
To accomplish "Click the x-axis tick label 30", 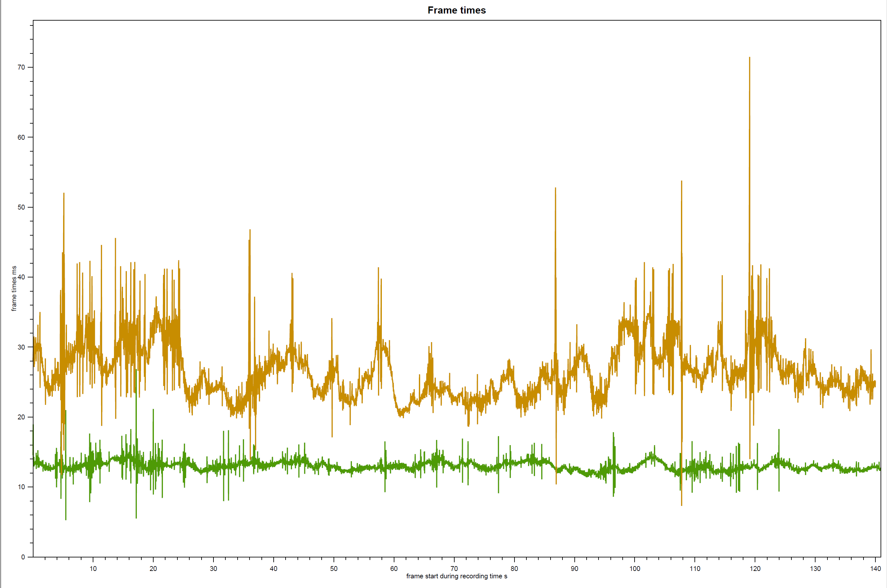I will coord(213,568).
